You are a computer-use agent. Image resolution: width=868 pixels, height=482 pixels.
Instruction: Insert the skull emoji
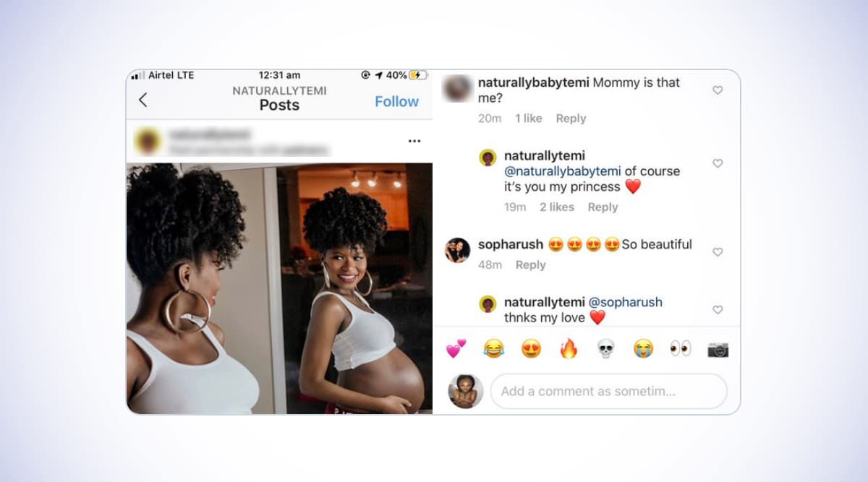pos(605,349)
